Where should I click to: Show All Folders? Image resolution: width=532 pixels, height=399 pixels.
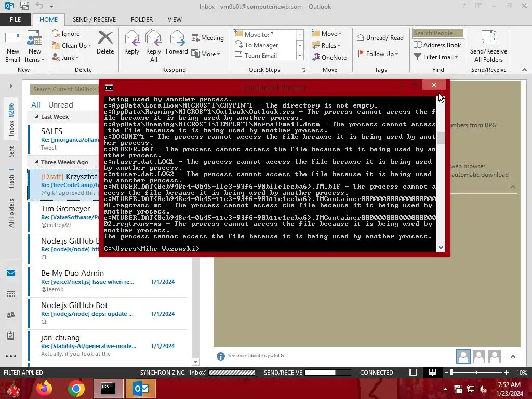click(11, 213)
